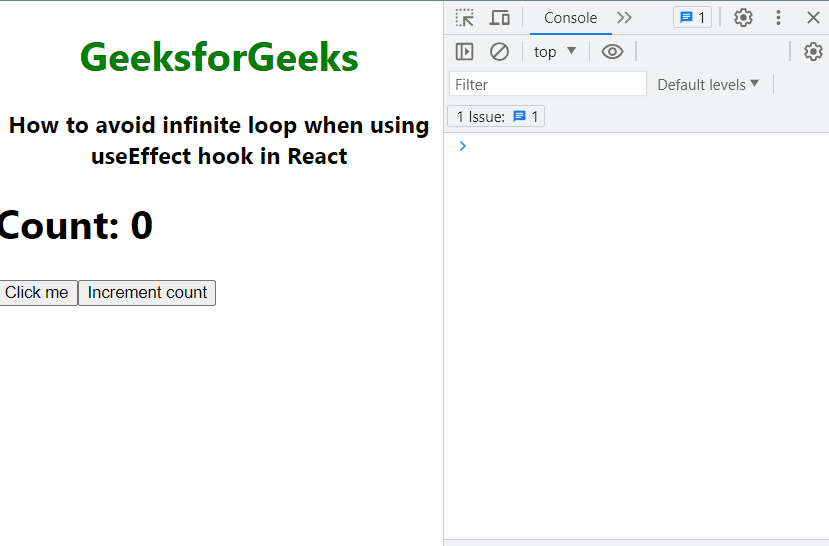This screenshot has width=829, height=546.
Task: Open DevTools settings gear in top bar
Action: point(743,18)
